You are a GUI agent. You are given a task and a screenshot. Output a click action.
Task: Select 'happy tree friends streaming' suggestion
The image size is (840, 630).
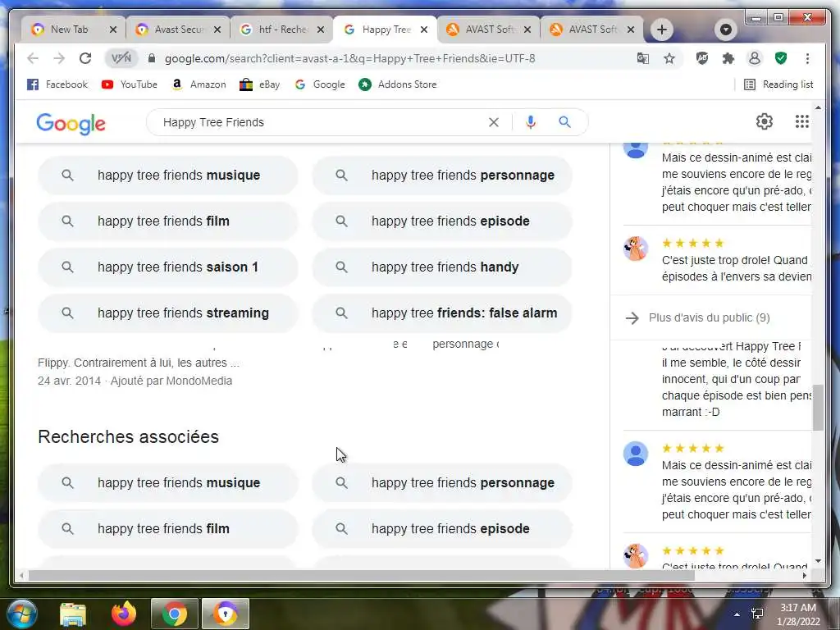(x=167, y=313)
